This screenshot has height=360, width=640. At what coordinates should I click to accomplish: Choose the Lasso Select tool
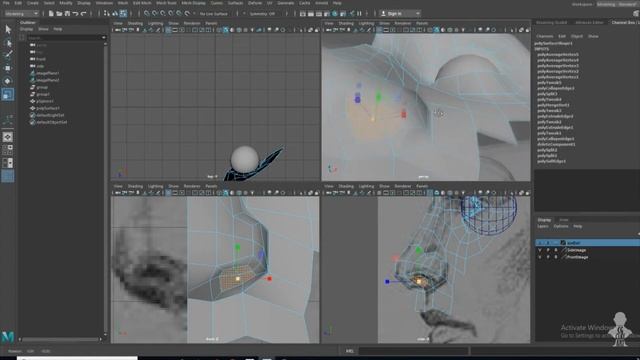tap(8, 42)
